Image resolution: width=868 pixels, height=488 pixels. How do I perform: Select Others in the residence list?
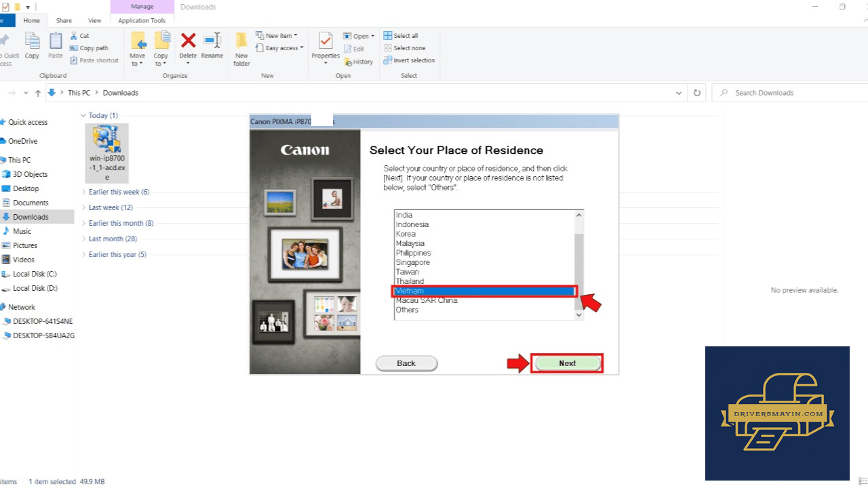(x=407, y=310)
